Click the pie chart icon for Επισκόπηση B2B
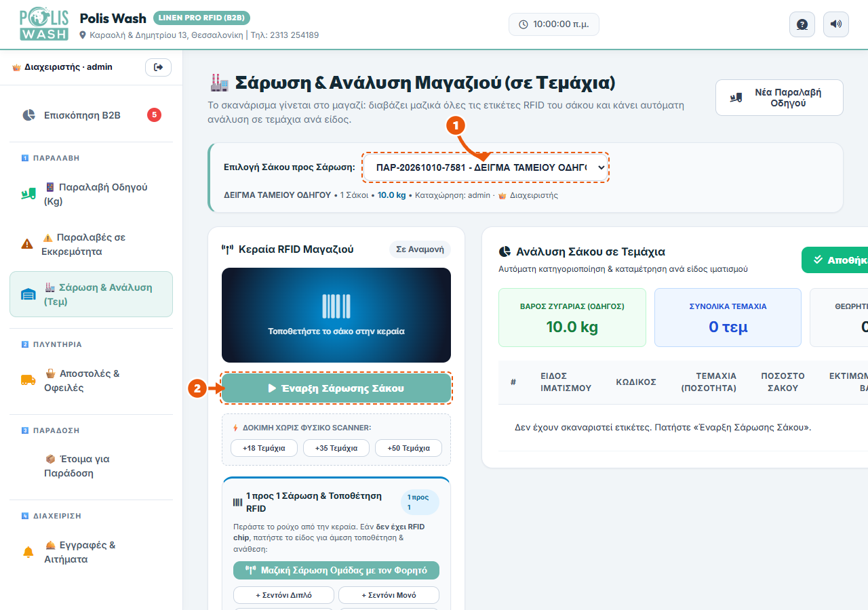 28,115
